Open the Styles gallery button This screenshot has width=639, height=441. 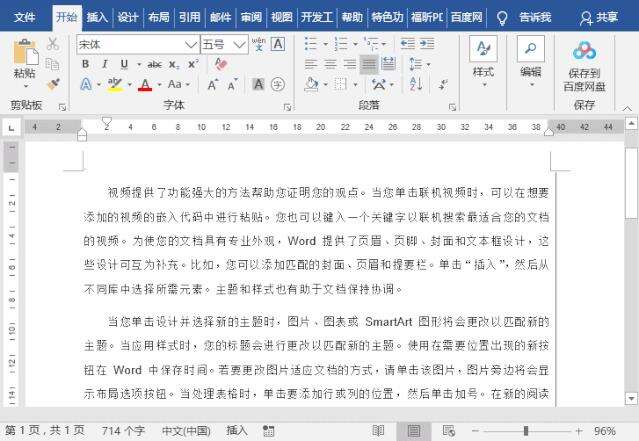[483, 61]
